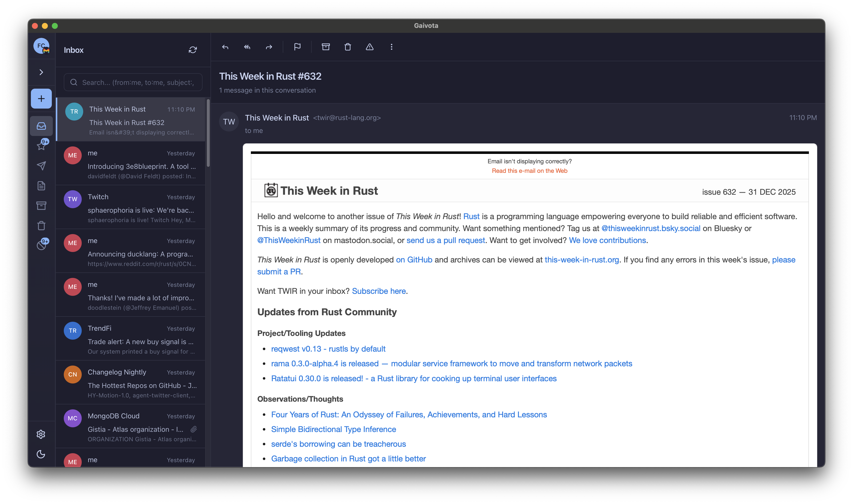Refresh the inbox
The image size is (853, 504).
coord(193,50)
